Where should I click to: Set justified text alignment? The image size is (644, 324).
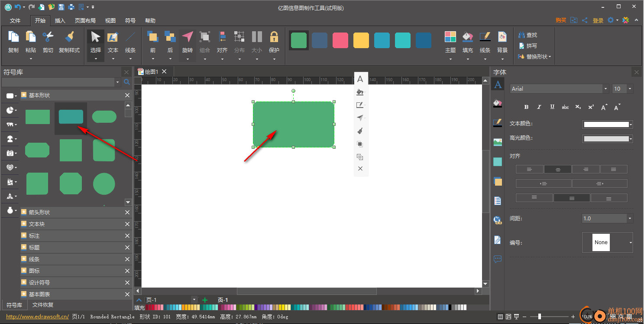coord(614,169)
